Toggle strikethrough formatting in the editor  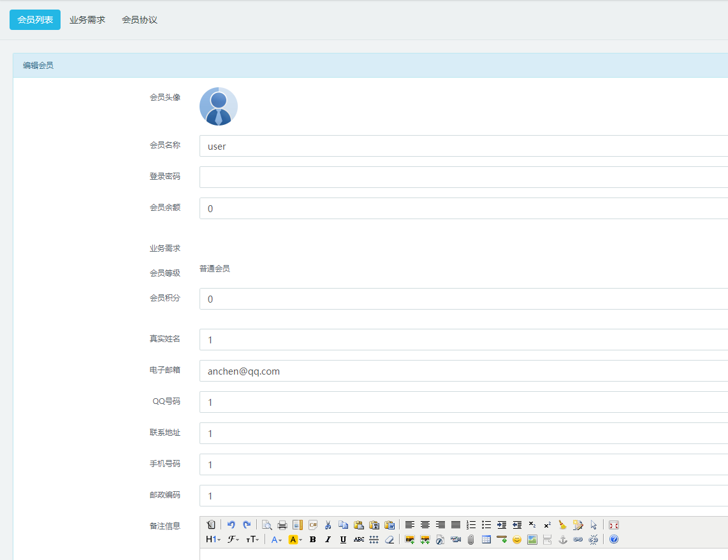359,540
